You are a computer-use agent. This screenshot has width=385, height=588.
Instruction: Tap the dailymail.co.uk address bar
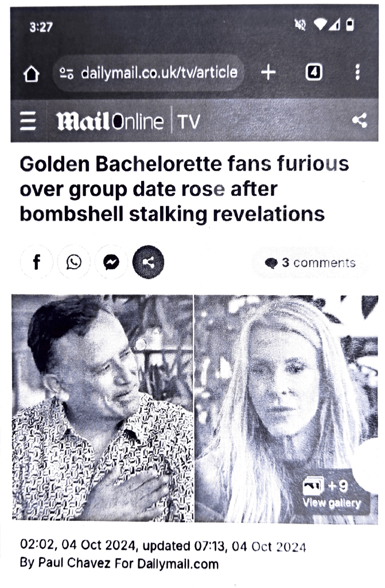click(x=149, y=72)
